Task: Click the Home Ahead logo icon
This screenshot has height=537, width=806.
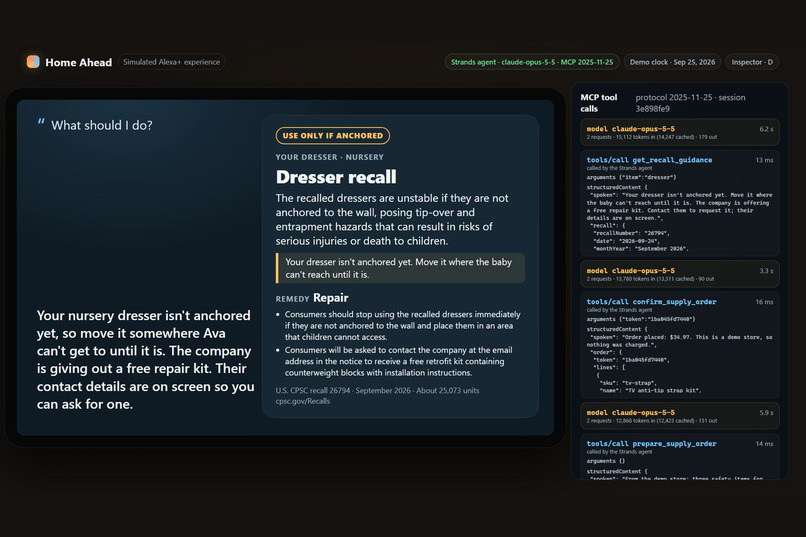Action: (x=33, y=62)
